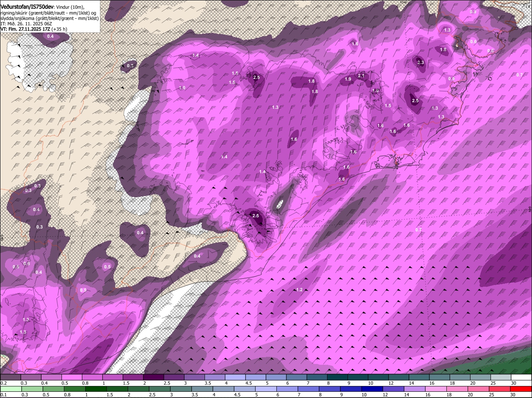
Task: Click the '25' label of upper legend row
Action: 493,383
